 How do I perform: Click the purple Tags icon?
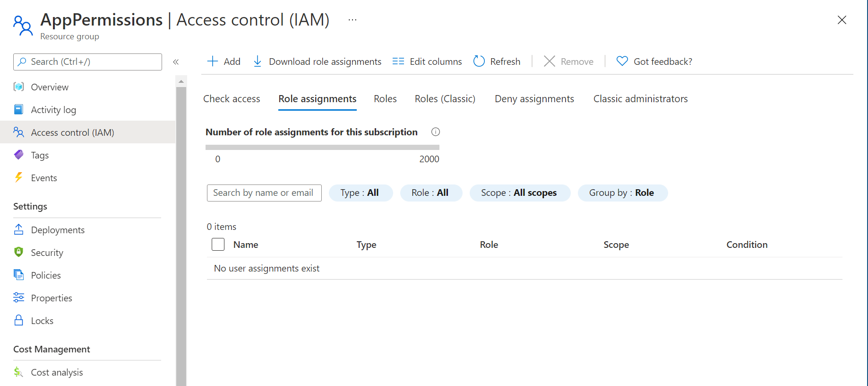[18, 155]
